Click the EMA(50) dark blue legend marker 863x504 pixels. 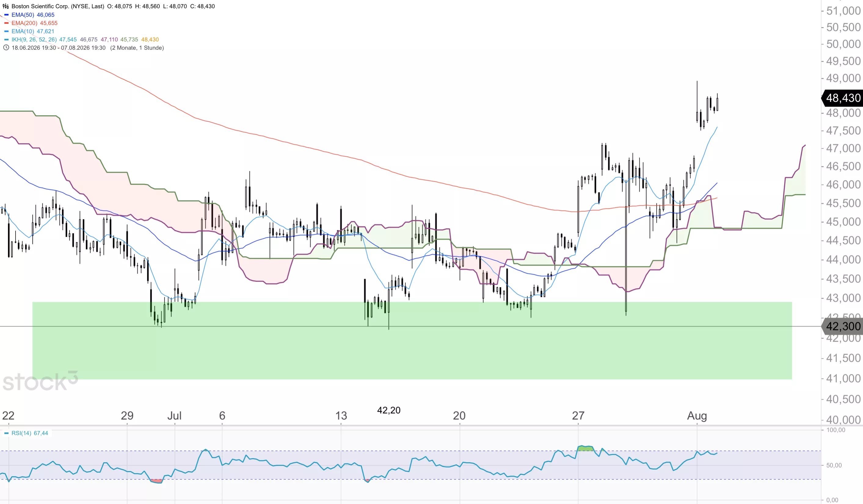(6, 15)
